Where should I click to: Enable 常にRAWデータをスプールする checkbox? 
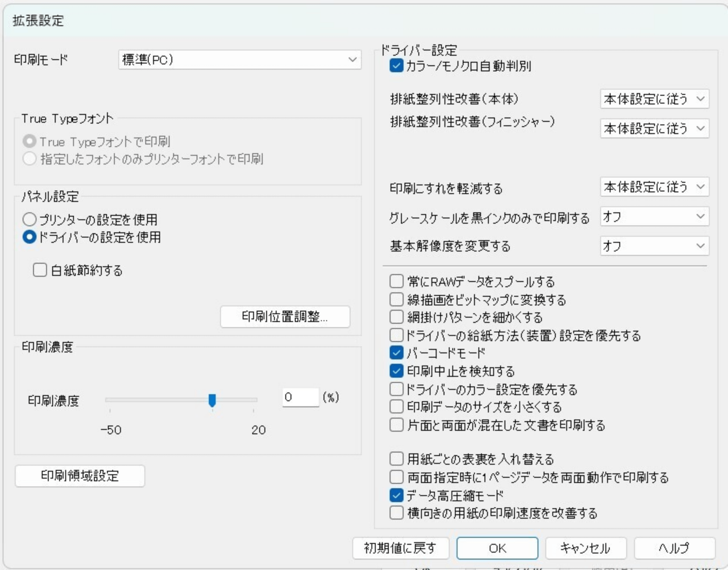(x=396, y=282)
